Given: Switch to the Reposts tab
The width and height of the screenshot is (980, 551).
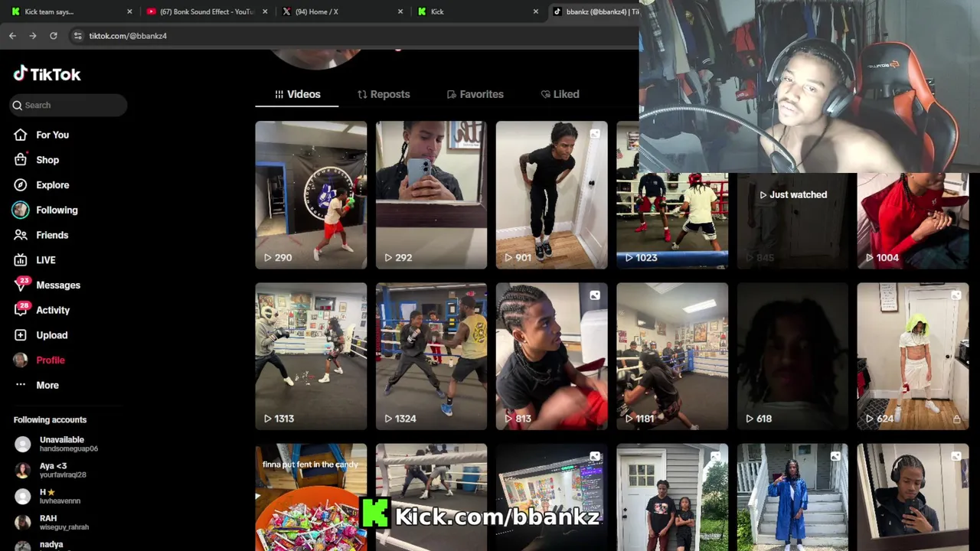Looking at the screenshot, I should point(384,94).
